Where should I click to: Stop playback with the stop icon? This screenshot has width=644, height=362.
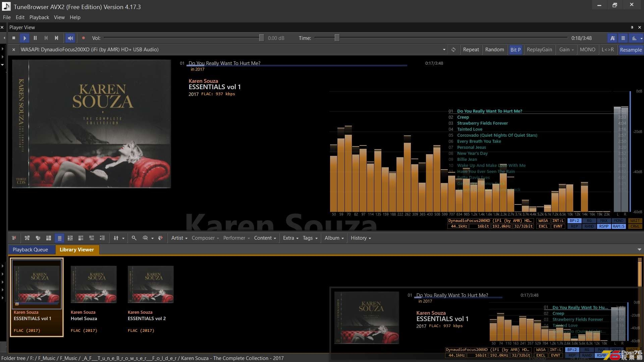point(14,38)
